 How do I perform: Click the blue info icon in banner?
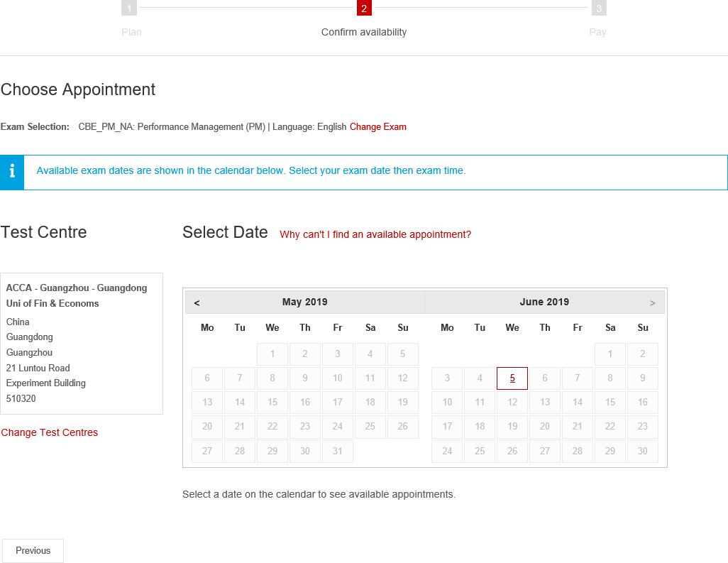[x=12, y=173]
